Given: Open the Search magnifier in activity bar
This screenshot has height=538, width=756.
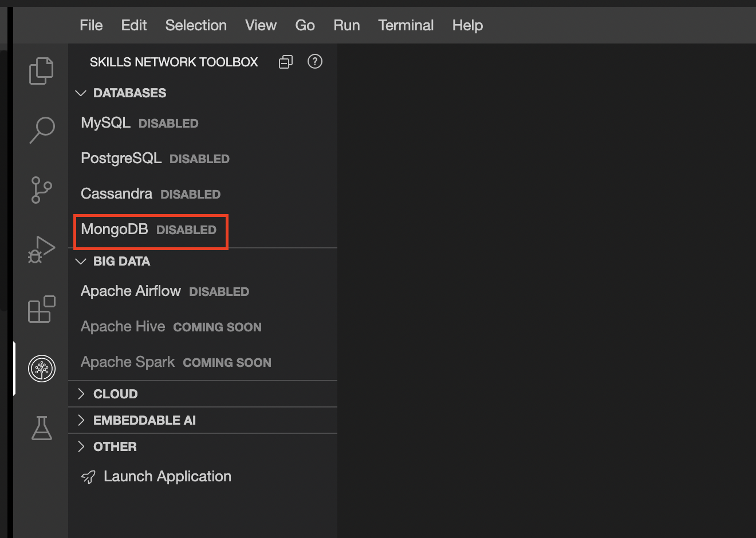Looking at the screenshot, I should (41, 130).
